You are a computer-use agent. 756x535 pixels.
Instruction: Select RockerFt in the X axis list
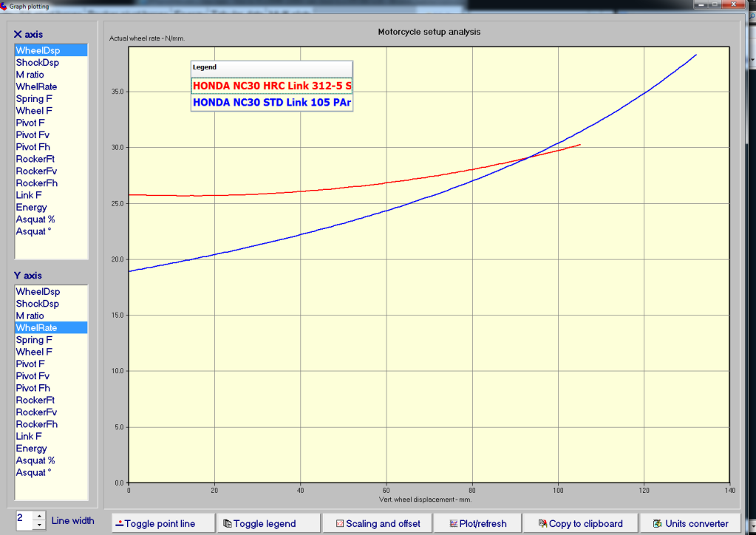click(51, 159)
